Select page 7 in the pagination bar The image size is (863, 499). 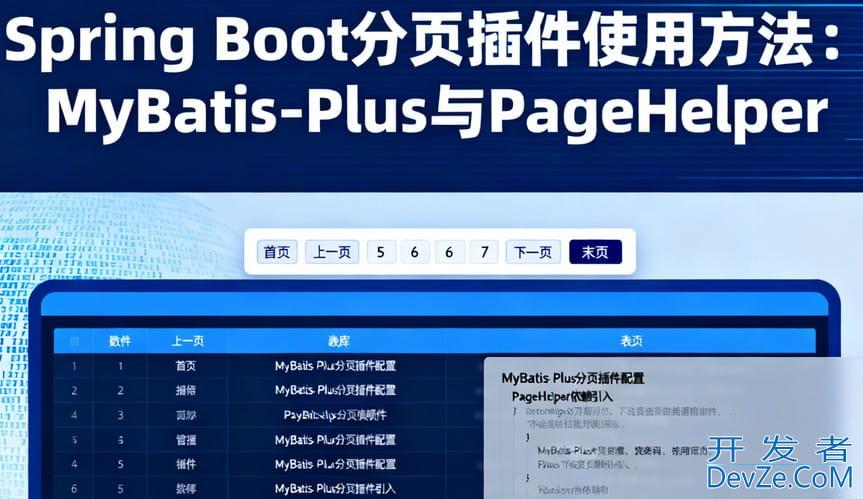pyautogui.click(x=484, y=252)
